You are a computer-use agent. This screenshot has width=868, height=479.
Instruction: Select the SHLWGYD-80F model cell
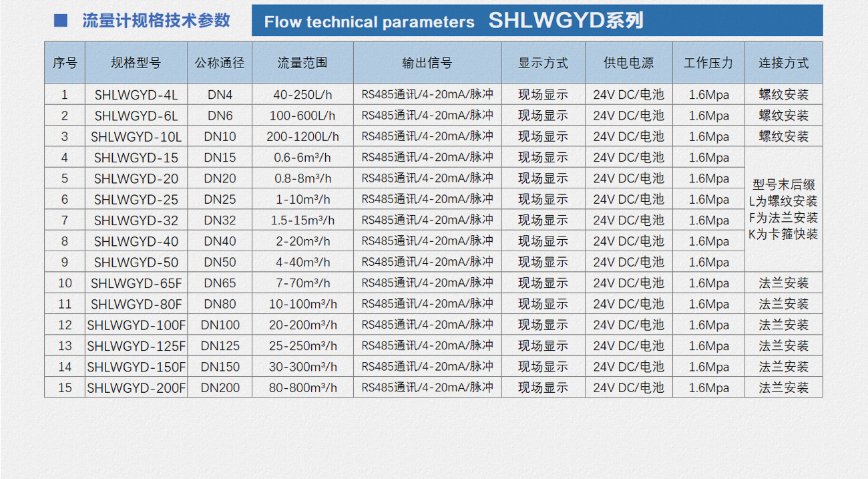(136, 304)
